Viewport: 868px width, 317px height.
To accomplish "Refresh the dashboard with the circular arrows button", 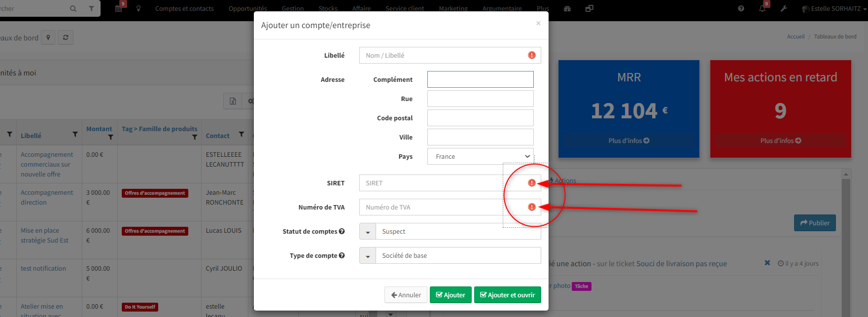I will coord(66,37).
